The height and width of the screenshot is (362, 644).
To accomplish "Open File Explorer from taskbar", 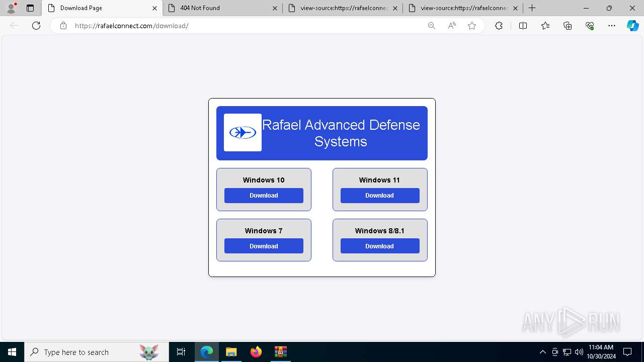I will tap(231, 352).
